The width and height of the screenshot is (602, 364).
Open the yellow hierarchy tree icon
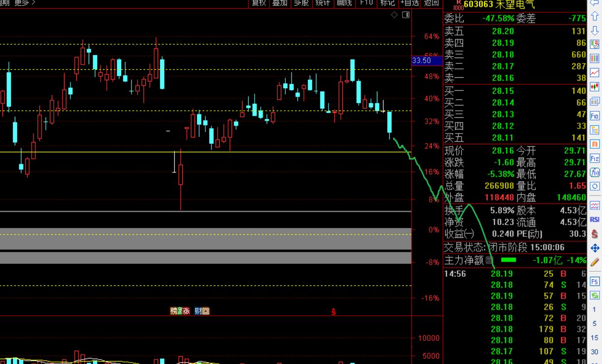click(x=595, y=130)
